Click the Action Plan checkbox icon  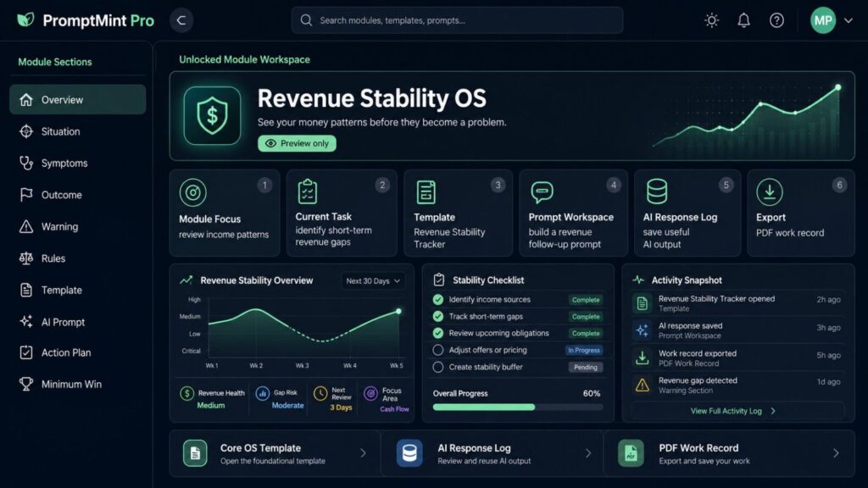pos(26,352)
